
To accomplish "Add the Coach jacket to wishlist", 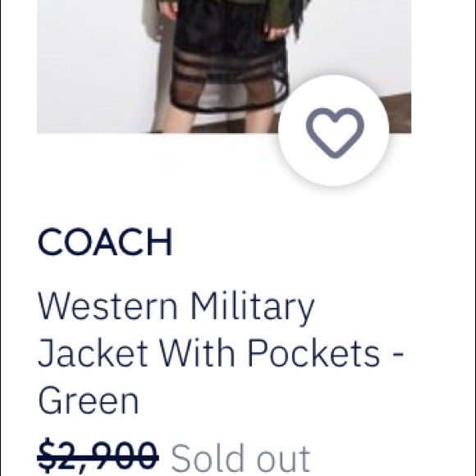I will coord(334,130).
